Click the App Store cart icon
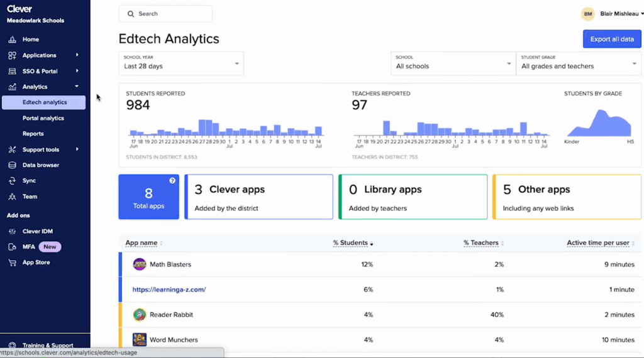Viewport: 644px width, 358px height. point(12,263)
